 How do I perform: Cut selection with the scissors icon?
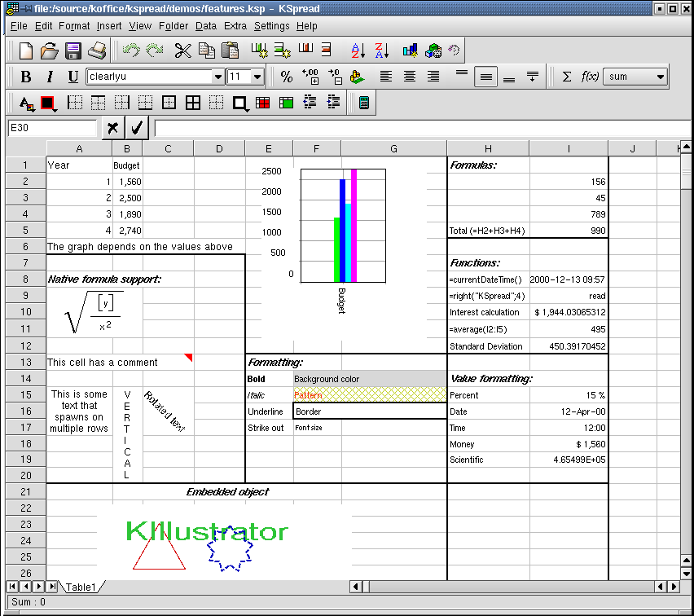click(x=182, y=51)
